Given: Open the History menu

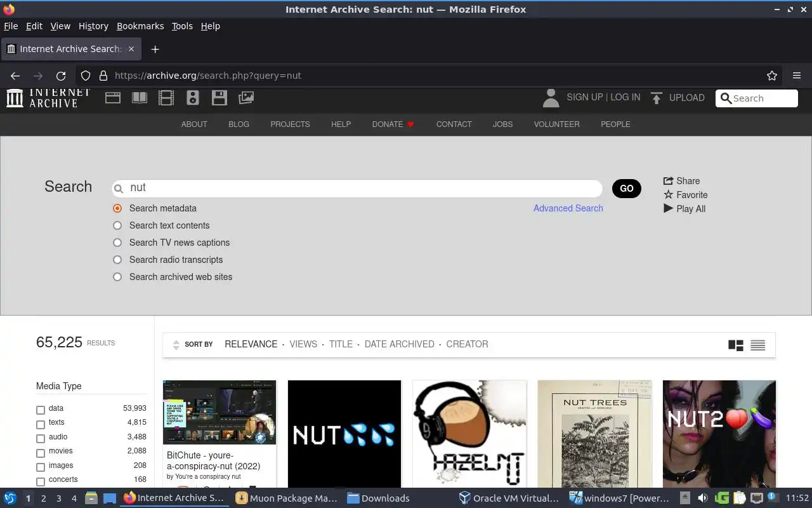Looking at the screenshot, I should pos(93,26).
